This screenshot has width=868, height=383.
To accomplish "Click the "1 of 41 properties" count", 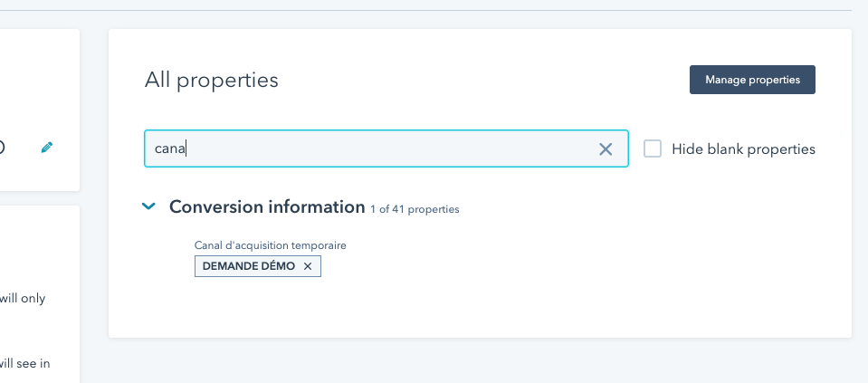I will point(415,209).
